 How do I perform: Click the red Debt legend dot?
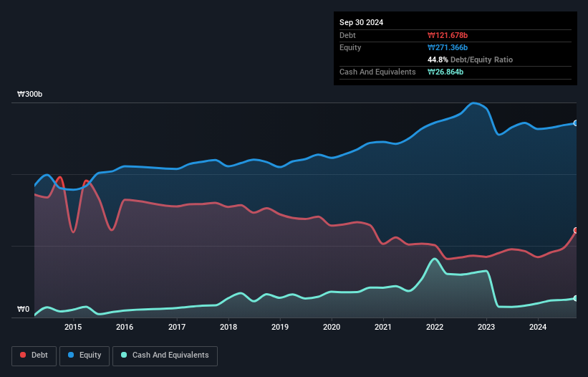click(x=23, y=355)
